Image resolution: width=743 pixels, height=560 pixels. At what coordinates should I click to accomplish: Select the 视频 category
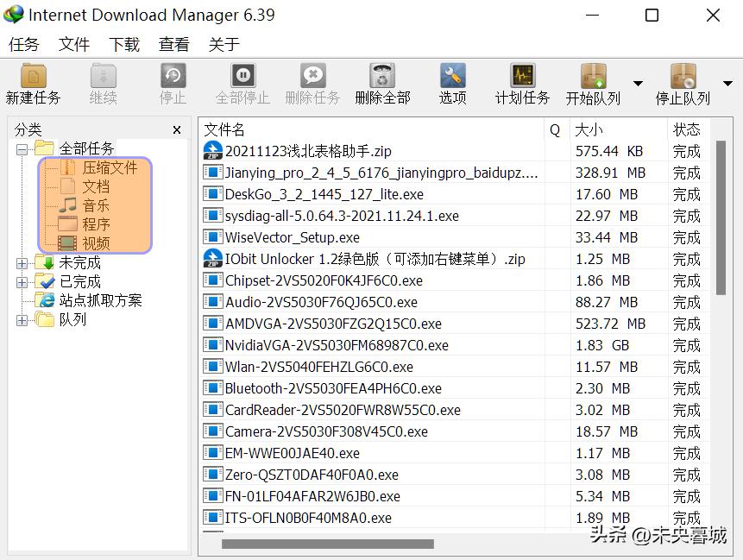pyautogui.click(x=96, y=243)
